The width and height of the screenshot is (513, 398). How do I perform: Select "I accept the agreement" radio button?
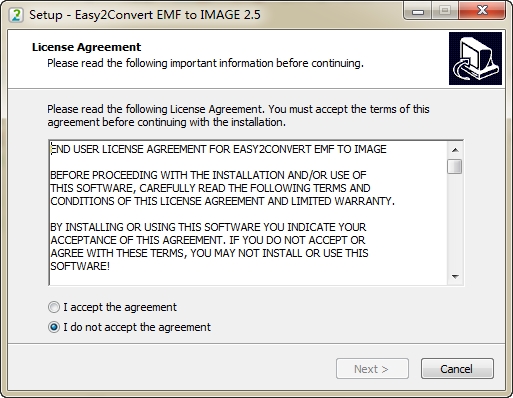coord(54,307)
